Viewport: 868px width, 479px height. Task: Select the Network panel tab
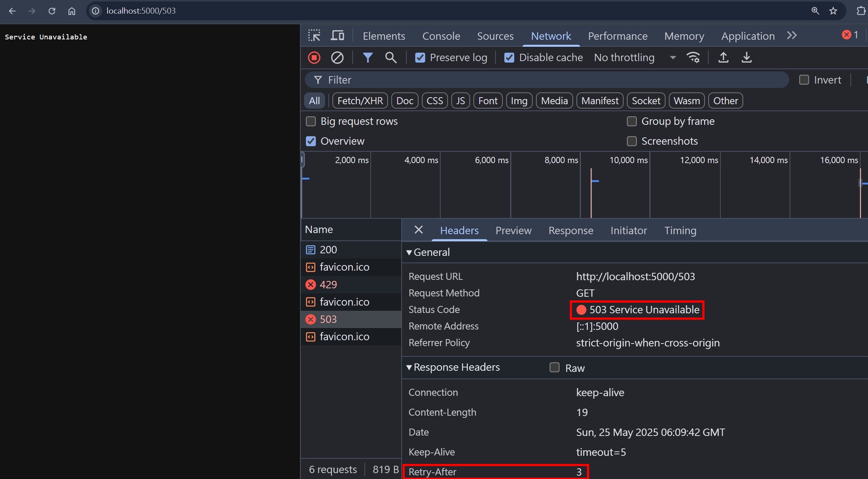click(x=551, y=36)
